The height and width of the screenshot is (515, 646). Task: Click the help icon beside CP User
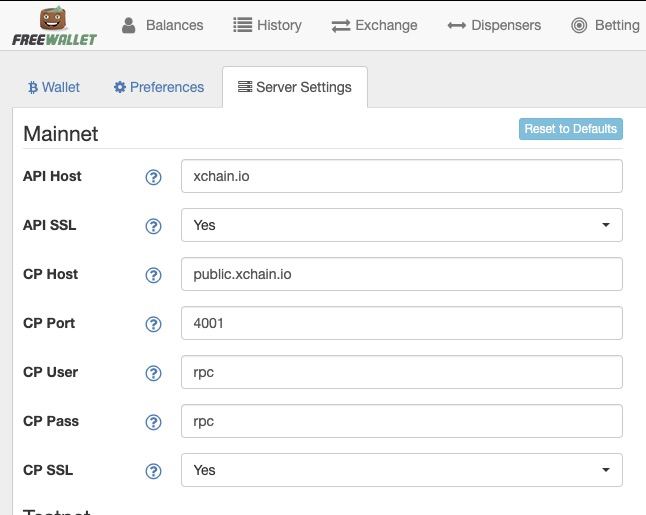153,373
